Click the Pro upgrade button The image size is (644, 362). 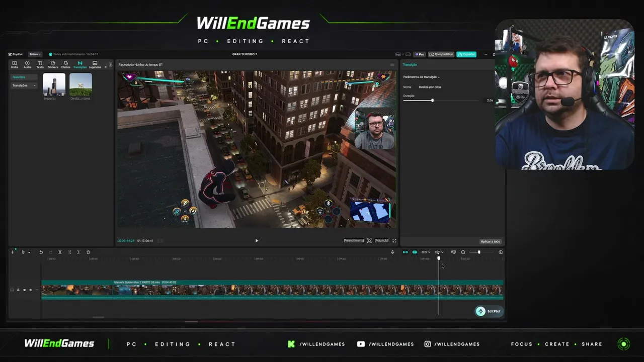(420, 54)
